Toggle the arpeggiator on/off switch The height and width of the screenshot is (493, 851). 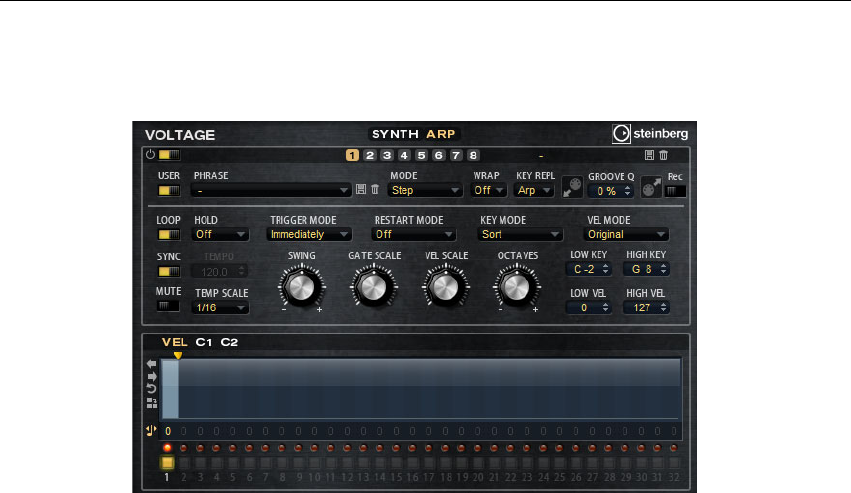pos(169,155)
